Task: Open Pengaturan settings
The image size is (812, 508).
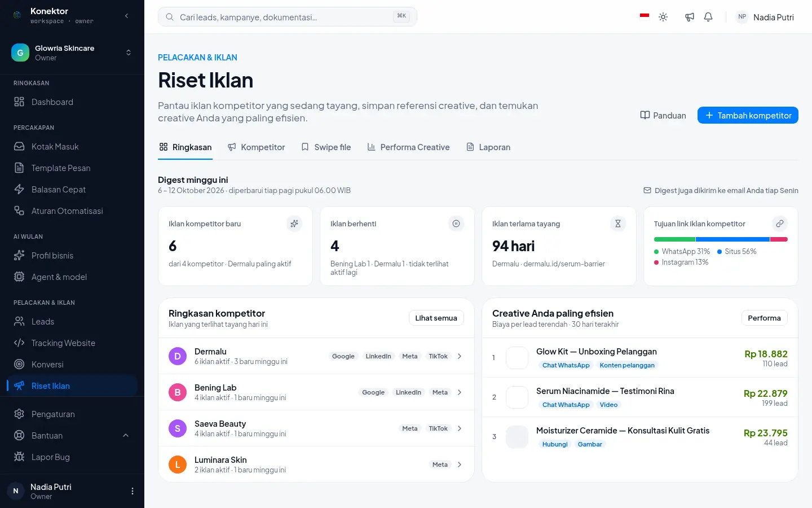Action: coord(72,414)
